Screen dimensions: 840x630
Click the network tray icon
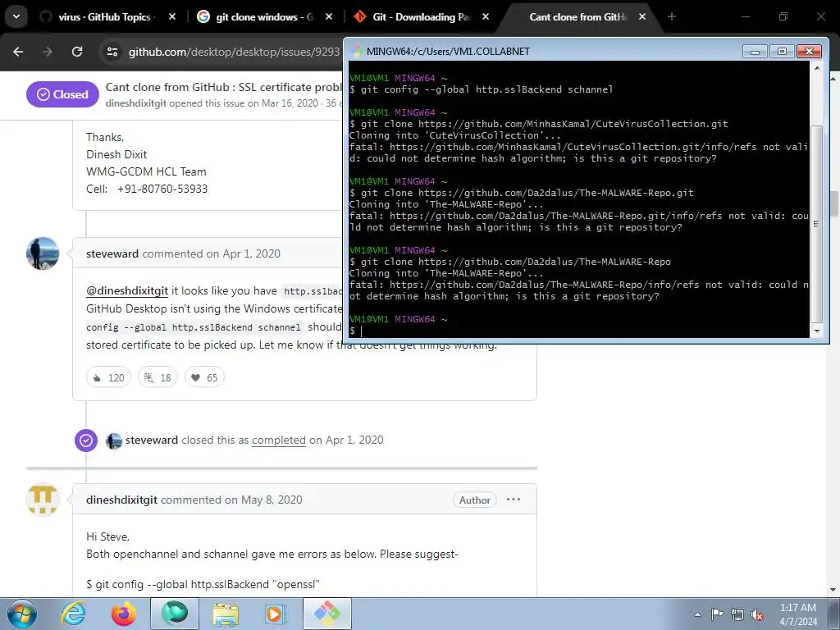tap(737, 614)
